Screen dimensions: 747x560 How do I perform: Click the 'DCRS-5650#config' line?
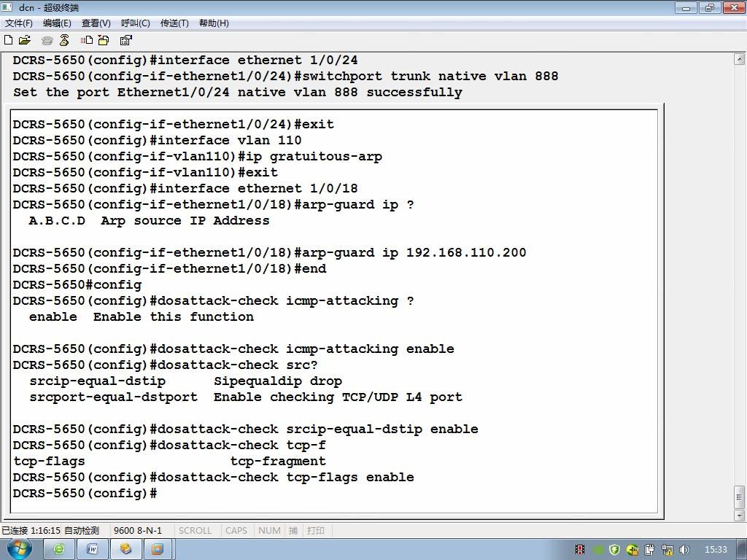click(x=77, y=285)
